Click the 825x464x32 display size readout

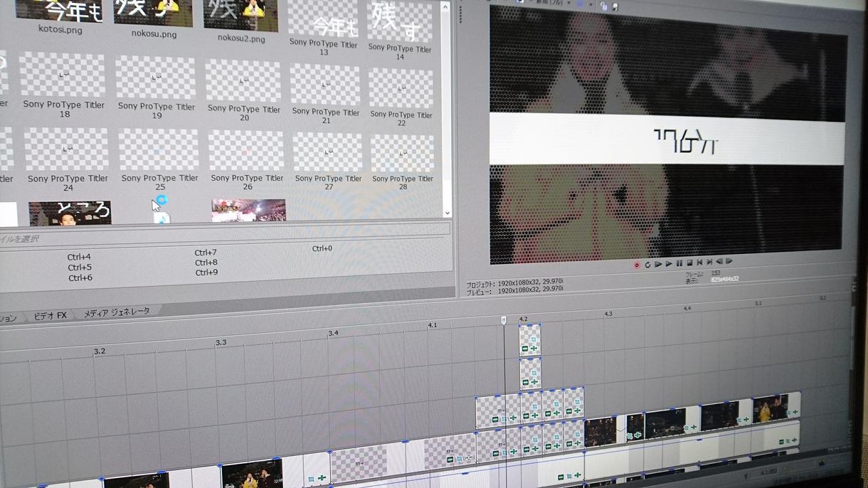pyautogui.click(x=724, y=280)
